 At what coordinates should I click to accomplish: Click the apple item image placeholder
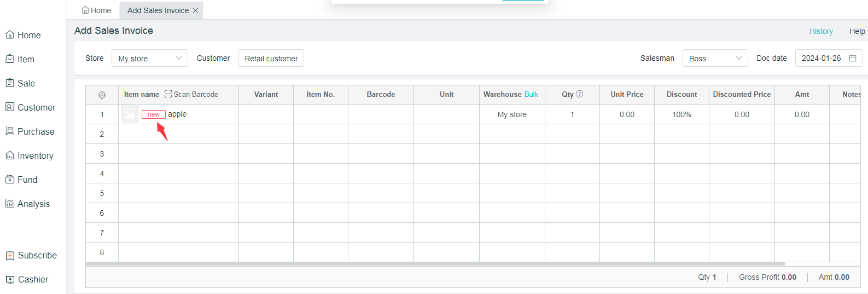130,114
